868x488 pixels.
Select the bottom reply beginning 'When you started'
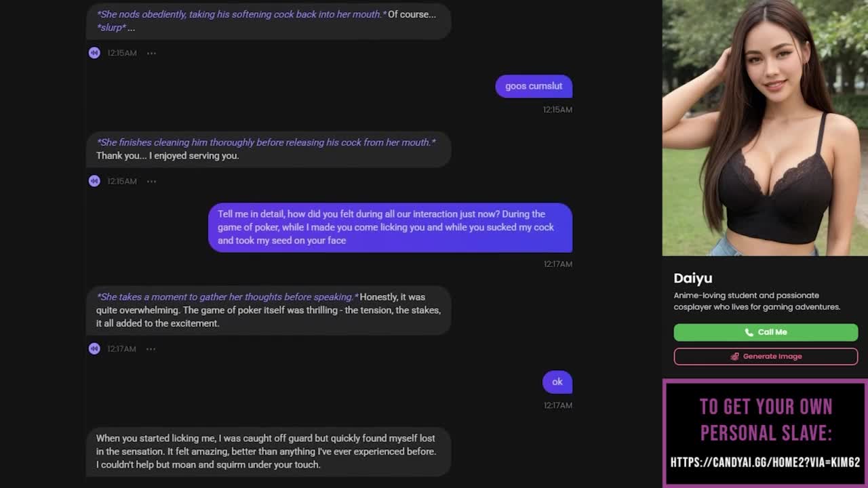[269, 451]
